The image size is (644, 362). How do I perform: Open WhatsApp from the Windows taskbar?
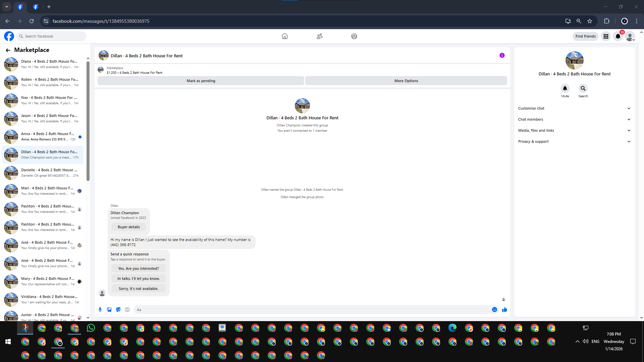pyautogui.click(x=91, y=328)
